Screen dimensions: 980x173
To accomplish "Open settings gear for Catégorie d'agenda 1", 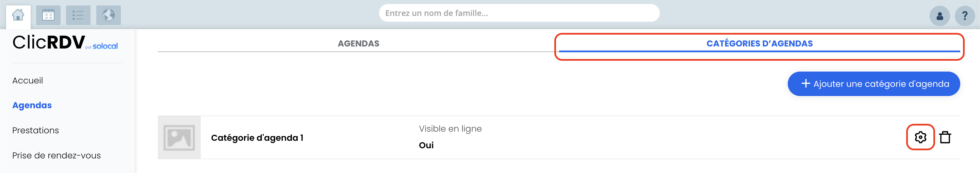I will (x=920, y=137).
